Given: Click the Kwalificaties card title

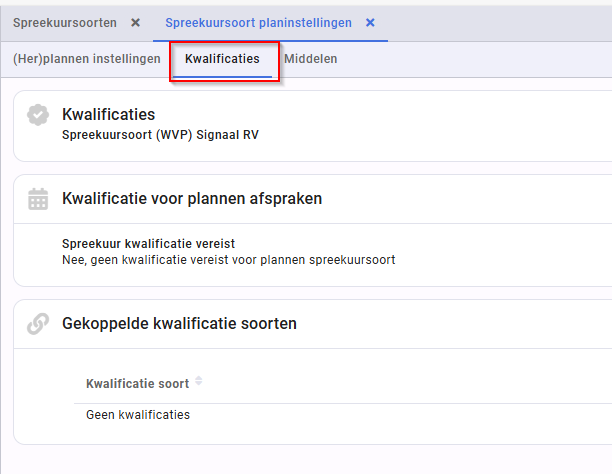Looking at the screenshot, I should pos(109,114).
